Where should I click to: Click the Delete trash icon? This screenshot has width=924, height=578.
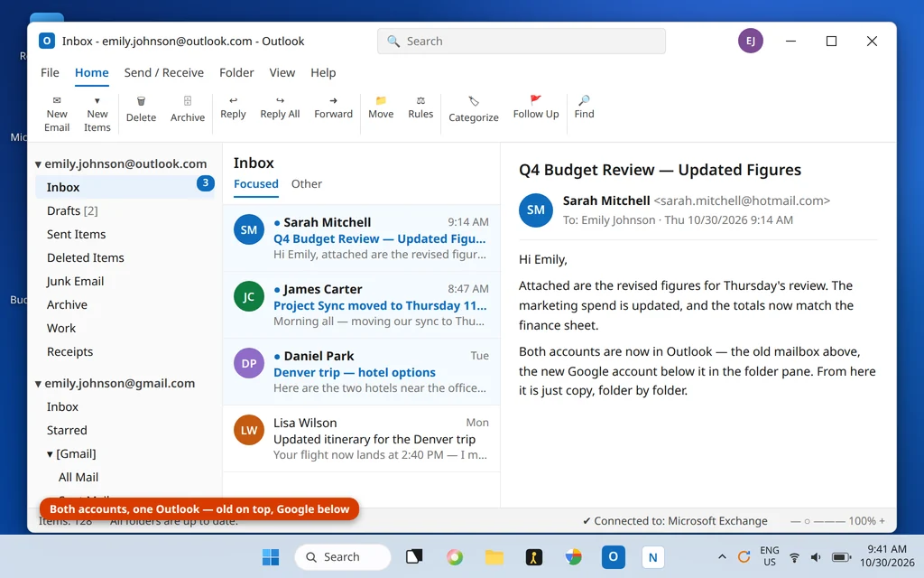[141, 101]
